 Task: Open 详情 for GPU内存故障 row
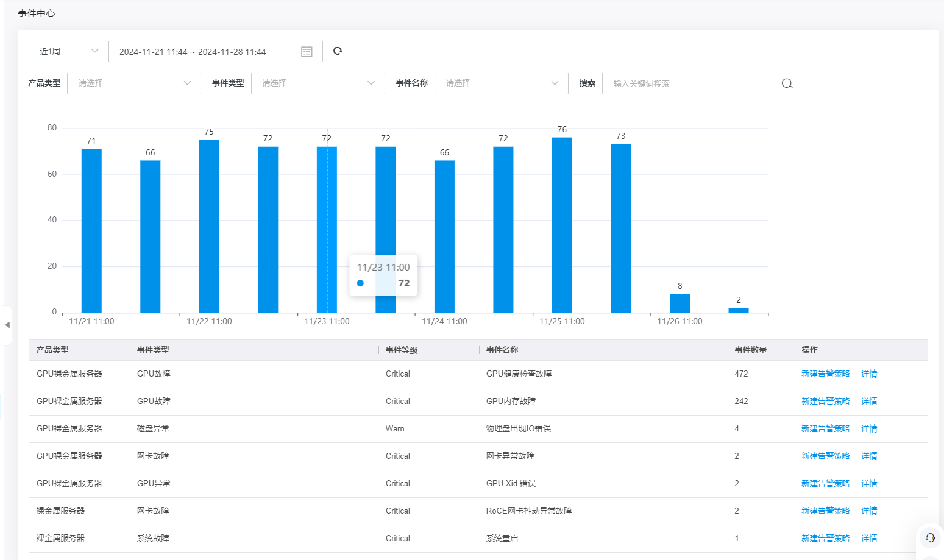869,402
